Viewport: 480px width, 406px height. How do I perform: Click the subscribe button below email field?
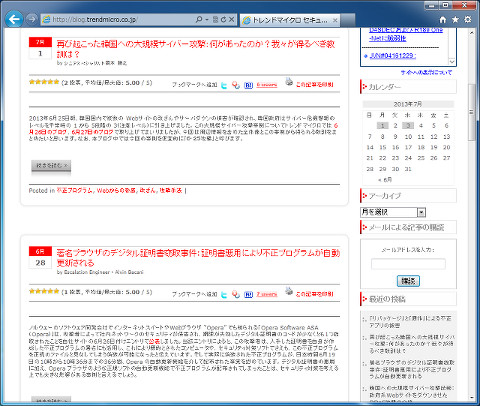pos(408,281)
